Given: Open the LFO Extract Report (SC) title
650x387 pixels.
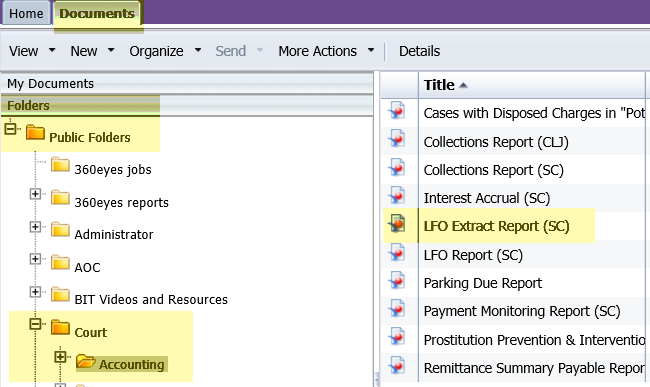Looking at the screenshot, I should click(x=496, y=226).
